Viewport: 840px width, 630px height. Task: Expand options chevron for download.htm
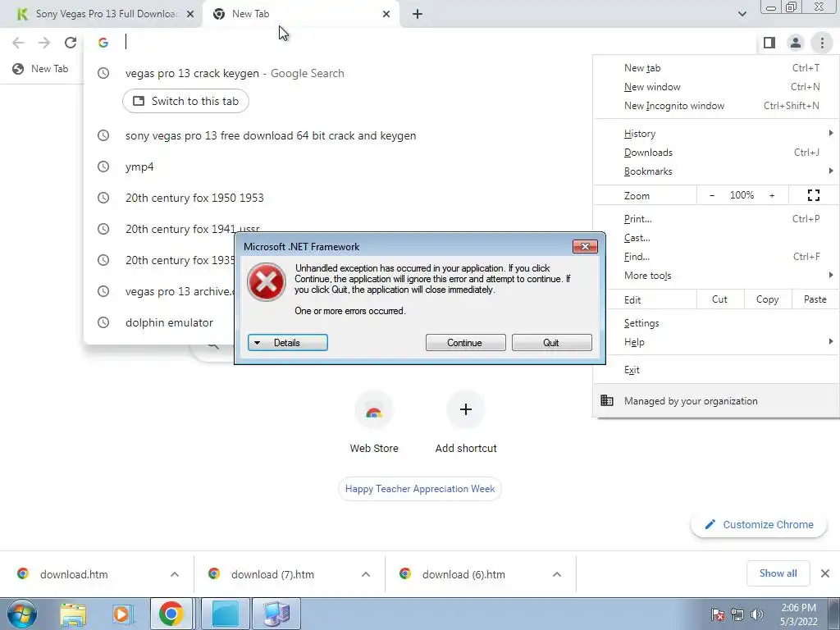click(x=175, y=574)
